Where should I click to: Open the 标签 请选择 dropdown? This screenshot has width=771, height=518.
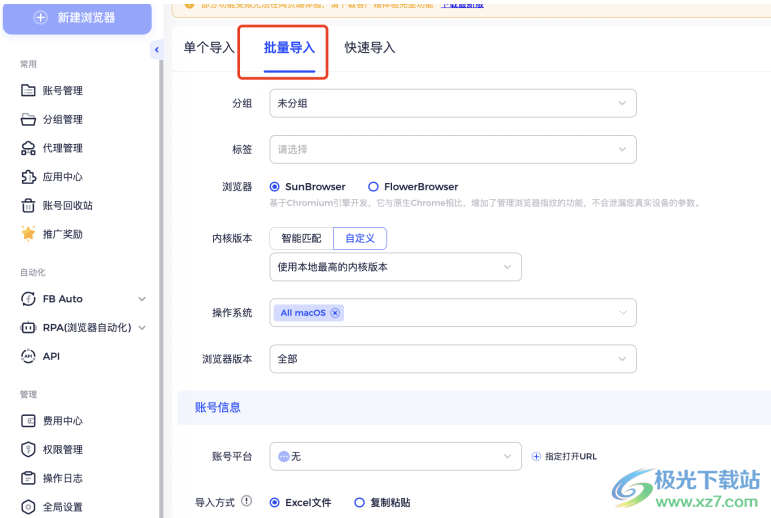453,150
